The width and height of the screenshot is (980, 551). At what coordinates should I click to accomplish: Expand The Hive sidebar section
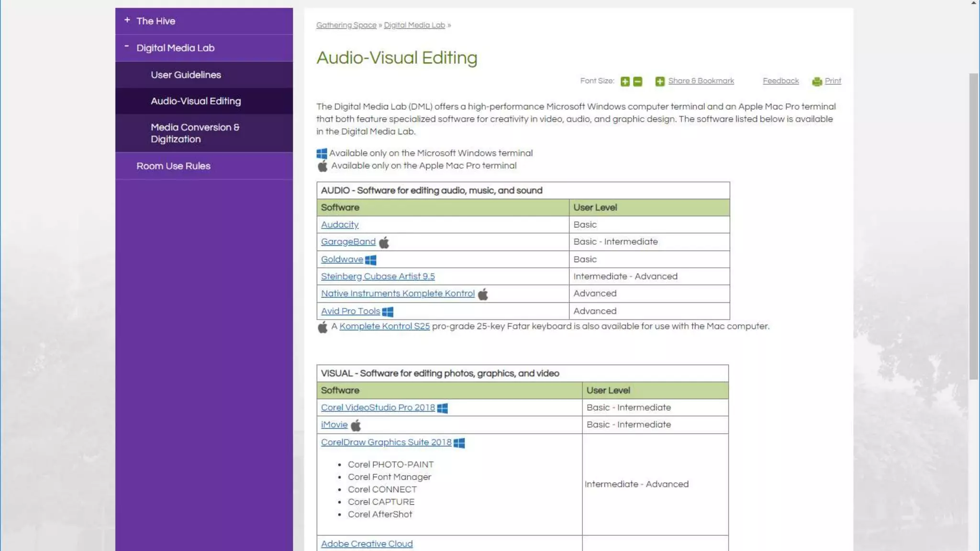coord(127,20)
